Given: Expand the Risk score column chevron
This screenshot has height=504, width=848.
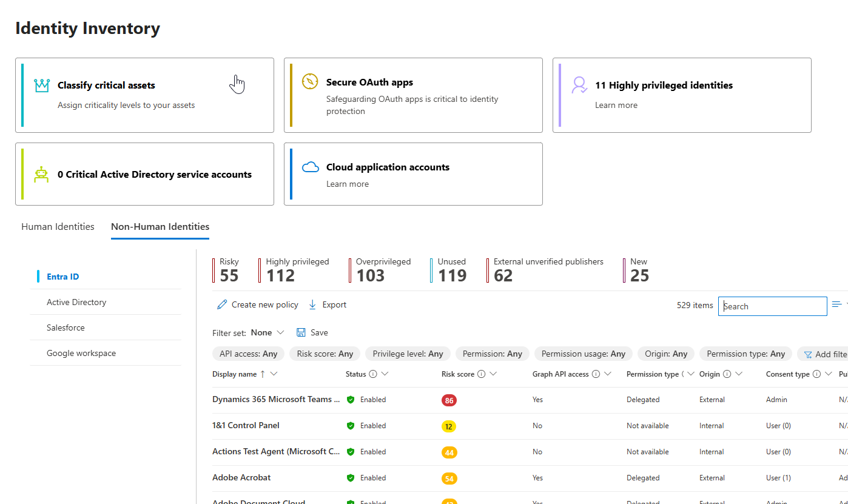Looking at the screenshot, I should pos(493,374).
